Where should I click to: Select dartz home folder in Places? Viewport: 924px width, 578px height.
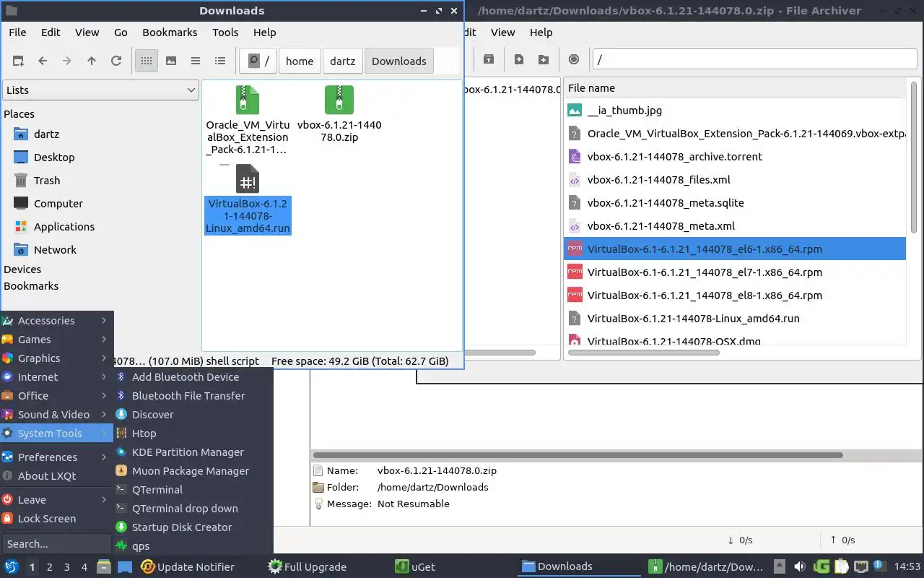(46, 134)
